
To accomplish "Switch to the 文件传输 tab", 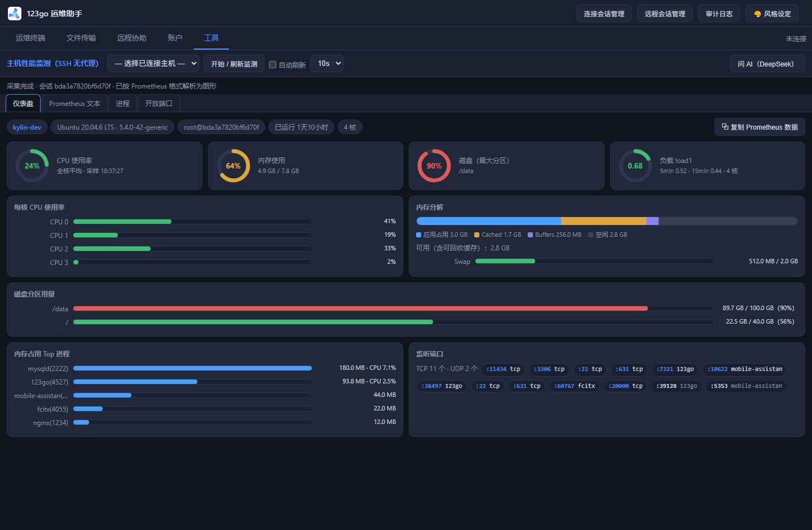I will 81,38.
